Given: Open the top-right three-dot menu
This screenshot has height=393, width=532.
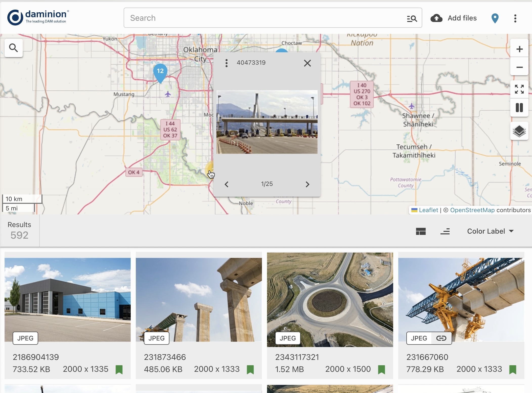Looking at the screenshot, I should pyautogui.click(x=515, y=18).
